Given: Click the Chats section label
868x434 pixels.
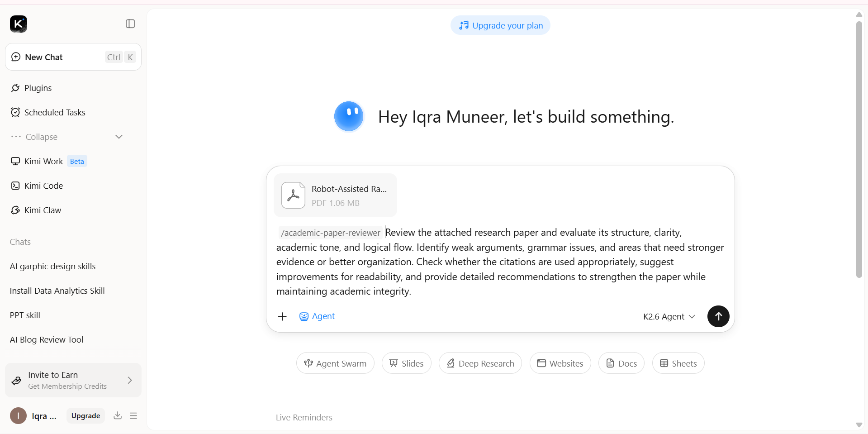Looking at the screenshot, I should tap(20, 242).
